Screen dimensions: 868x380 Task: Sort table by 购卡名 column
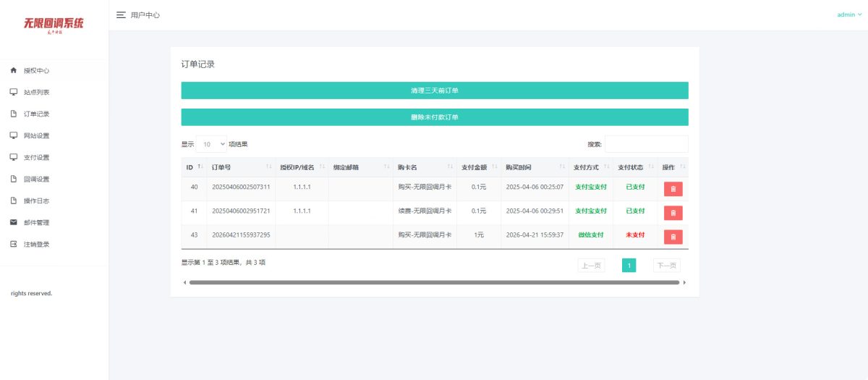coord(451,167)
